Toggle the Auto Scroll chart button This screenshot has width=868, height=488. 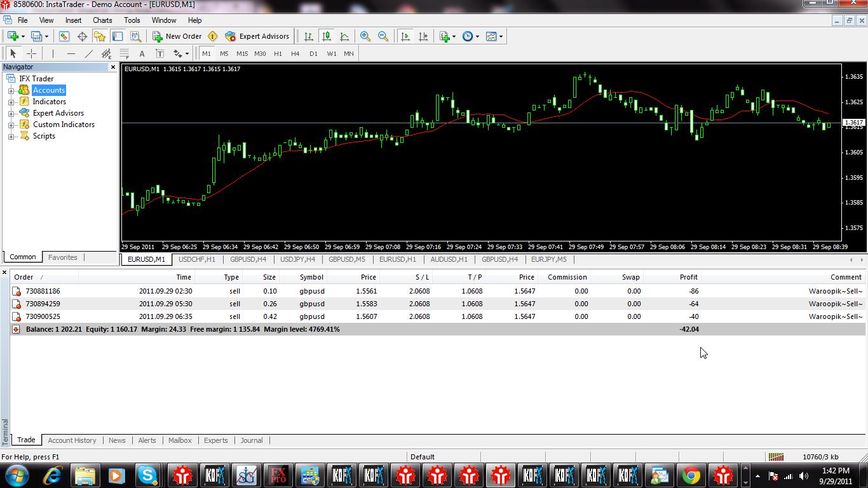pyautogui.click(x=405, y=36)
